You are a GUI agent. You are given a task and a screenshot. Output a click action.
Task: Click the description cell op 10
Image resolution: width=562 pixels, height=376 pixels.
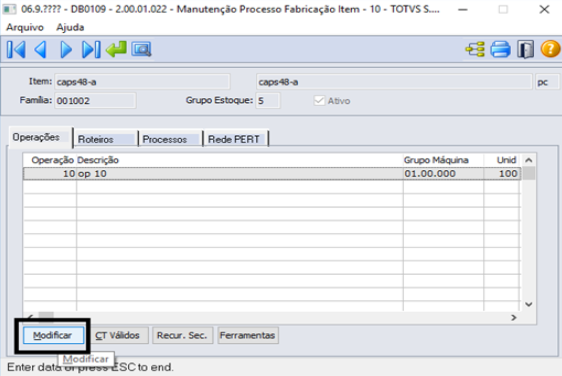[240, 174]
